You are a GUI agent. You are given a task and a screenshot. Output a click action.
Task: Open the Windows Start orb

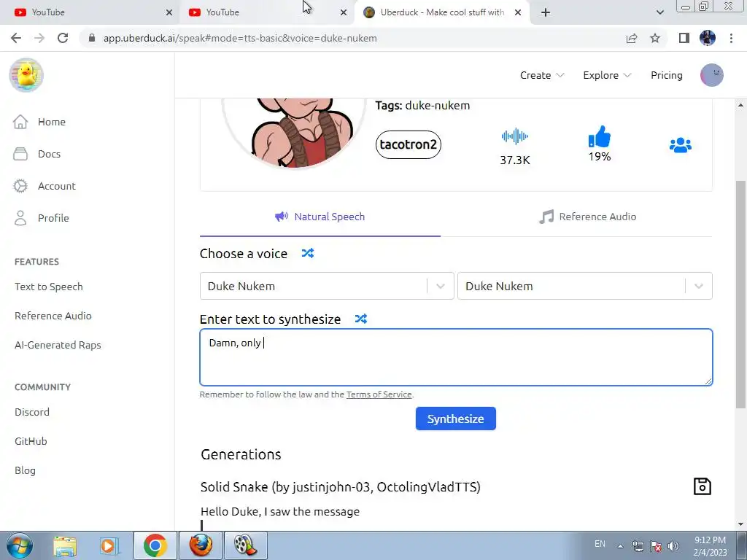coord(20,545)
